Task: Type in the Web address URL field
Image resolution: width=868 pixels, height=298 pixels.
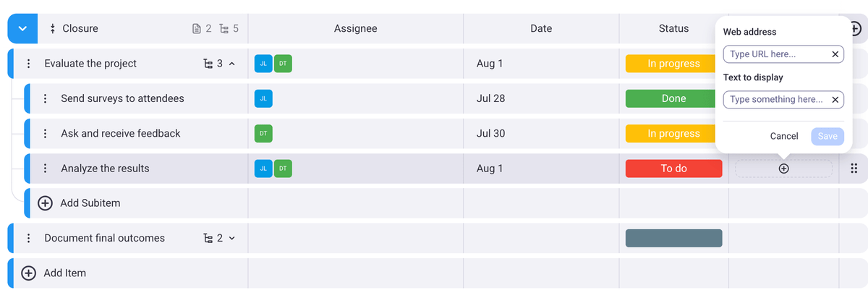Action: click(x=775, y=54)
